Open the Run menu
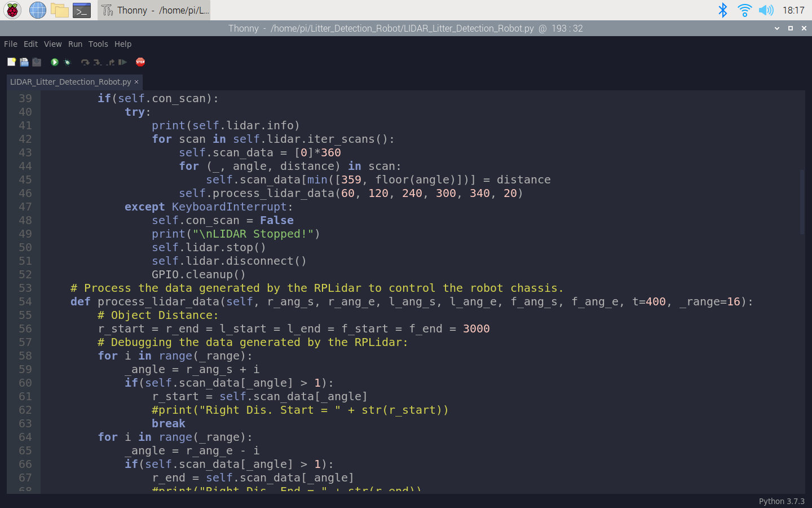812x508 pixels. tap(75, 44)
